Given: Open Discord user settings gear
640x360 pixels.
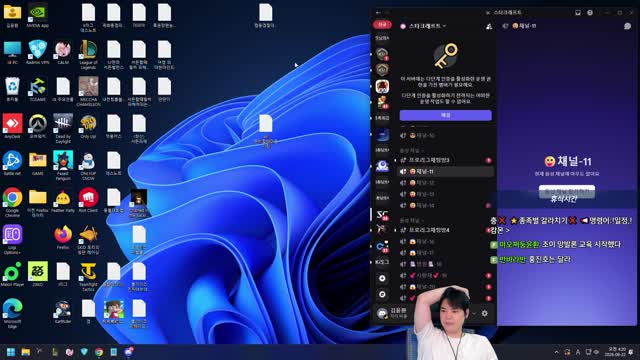Looking at the screenshot, I should coord(484,313).
